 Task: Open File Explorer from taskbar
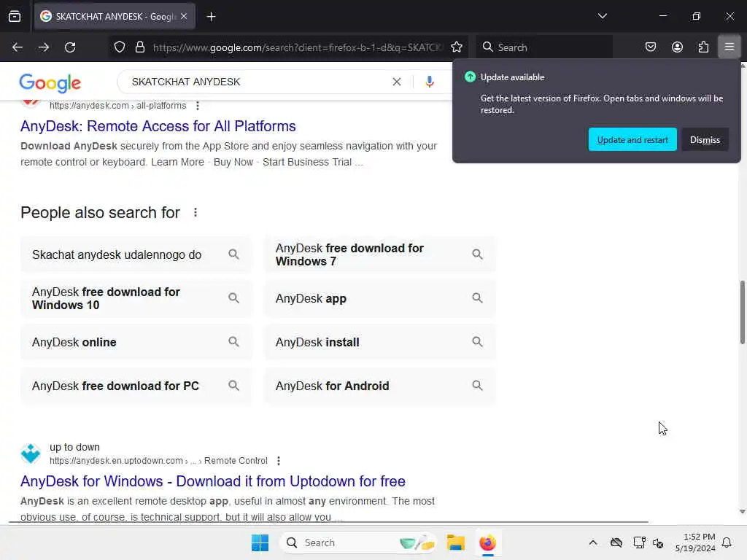pyautogui.click(x=455, y=542)
